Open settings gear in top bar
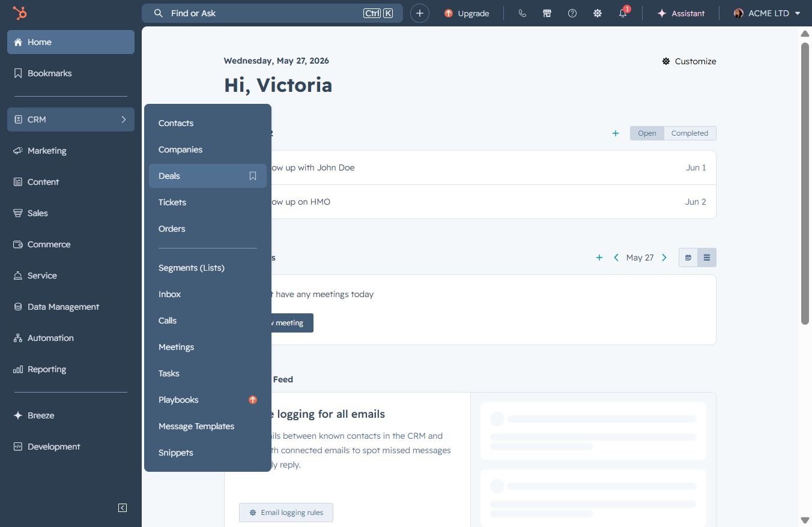Screen dimensions: 812x527 pos(598,13)
